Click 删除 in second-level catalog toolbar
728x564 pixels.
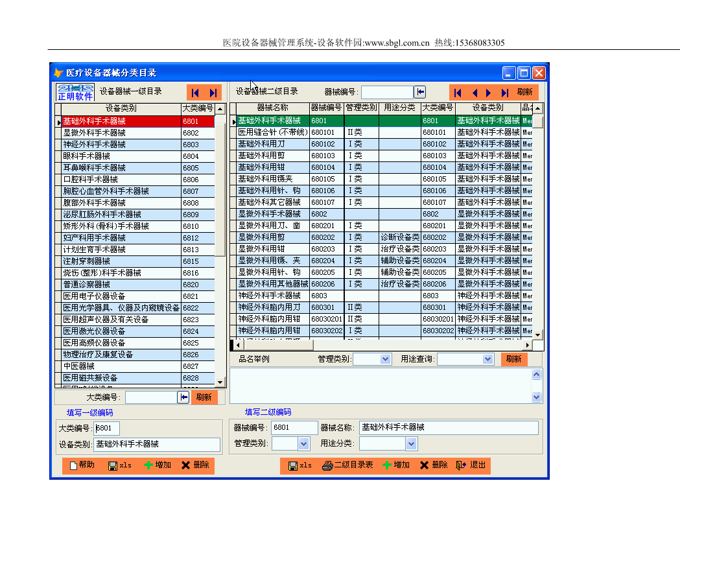pyautogui.click(x=434, y=465)
